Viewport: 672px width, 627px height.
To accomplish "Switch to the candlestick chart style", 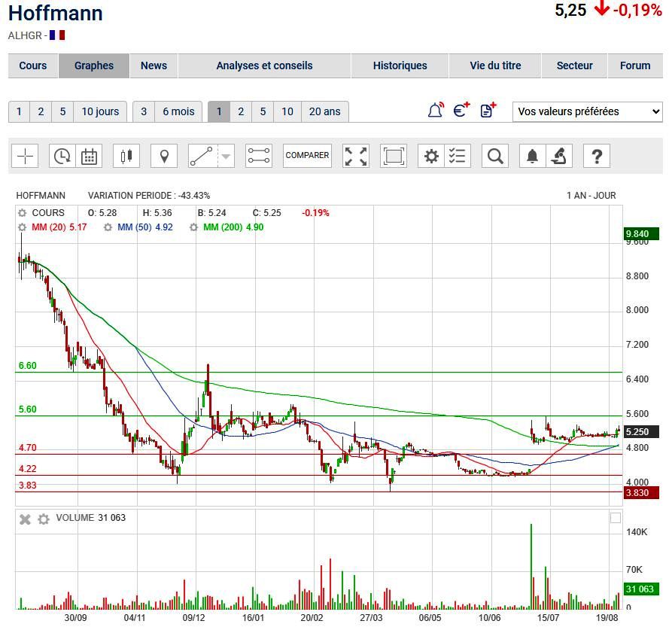I will [126, 156].
